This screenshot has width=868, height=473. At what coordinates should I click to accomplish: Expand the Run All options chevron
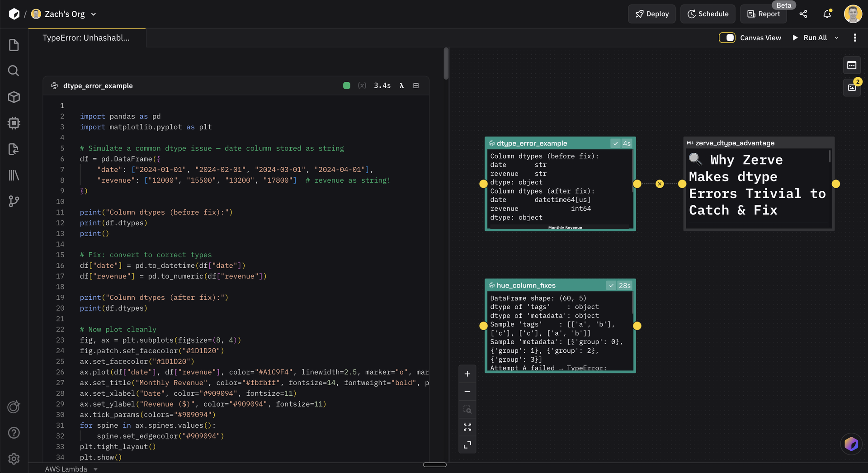coord(837,38)
